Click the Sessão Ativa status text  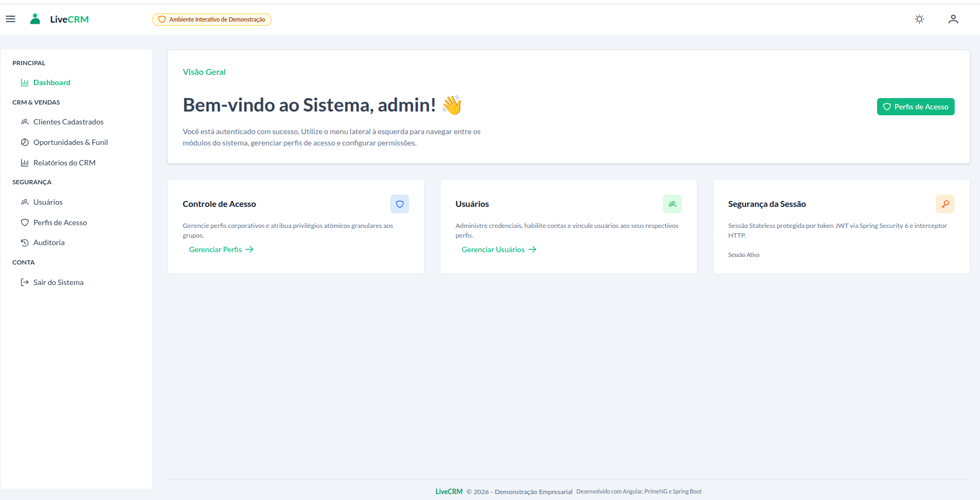[x=744, y=255]
